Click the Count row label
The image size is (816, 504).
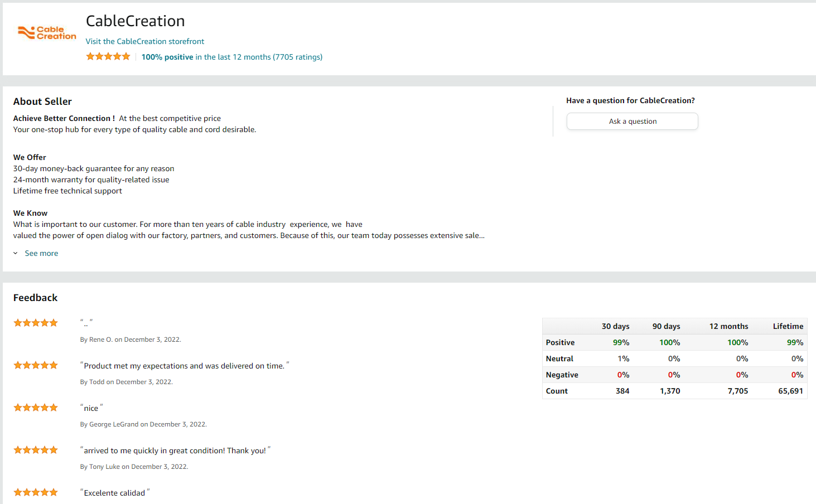pos(557,391)
